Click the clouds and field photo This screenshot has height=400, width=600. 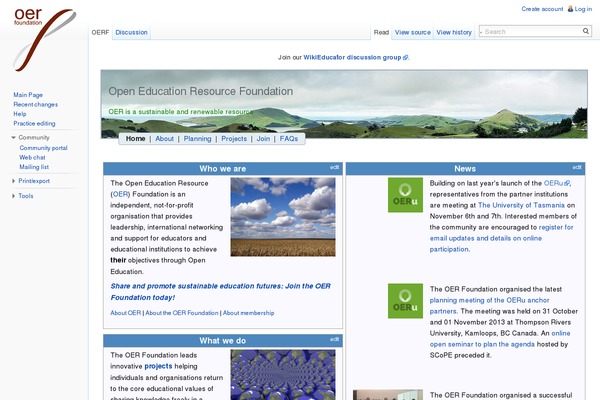(283, 217)
